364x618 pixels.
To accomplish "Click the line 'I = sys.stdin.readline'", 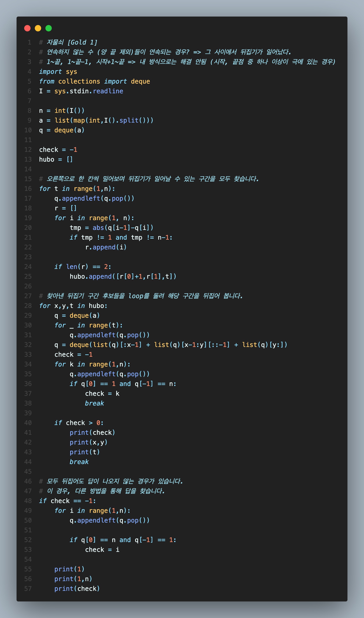I will (x=81, y=91).
